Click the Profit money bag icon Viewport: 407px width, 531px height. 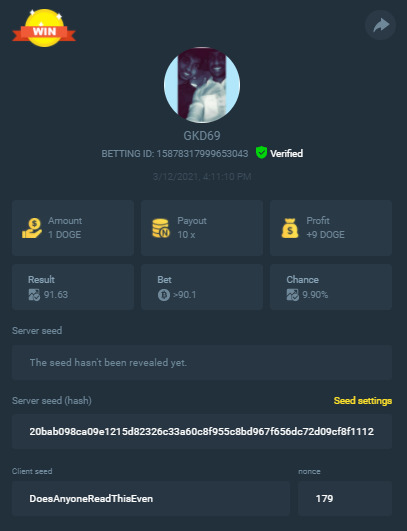click(x=290, y=228)
